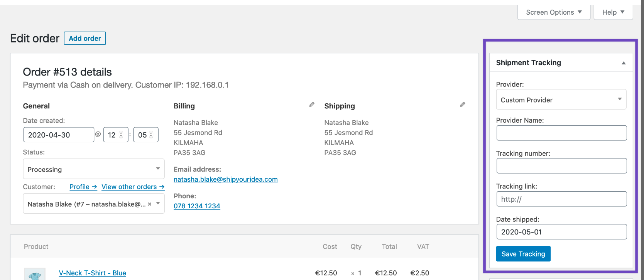Viewport: 644px width, 280px height.
Task: Open the Provider dropdown
Action: click(x=561, y=100)
